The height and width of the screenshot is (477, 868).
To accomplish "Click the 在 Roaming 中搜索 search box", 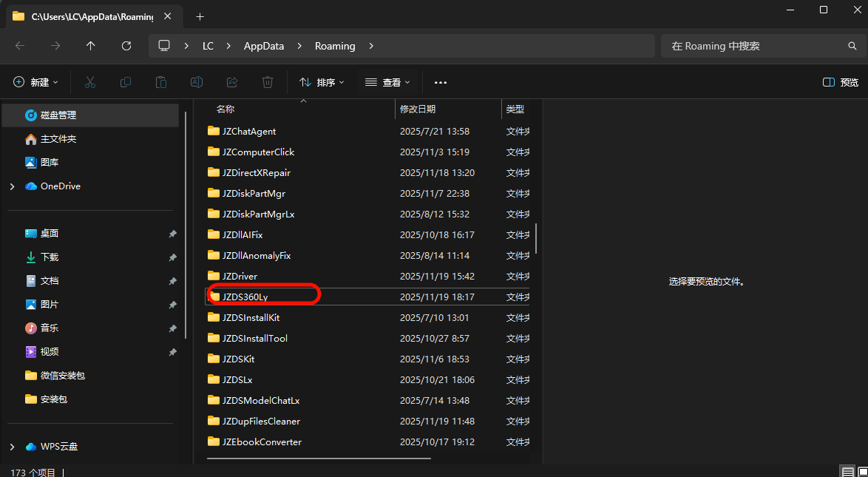I will tap(754, 45).
